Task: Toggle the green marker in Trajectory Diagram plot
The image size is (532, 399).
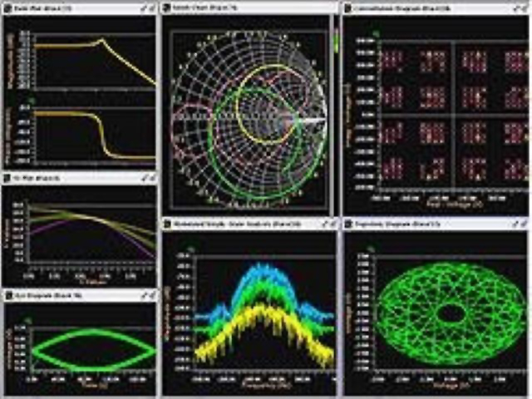Action: tap(372, 246)
